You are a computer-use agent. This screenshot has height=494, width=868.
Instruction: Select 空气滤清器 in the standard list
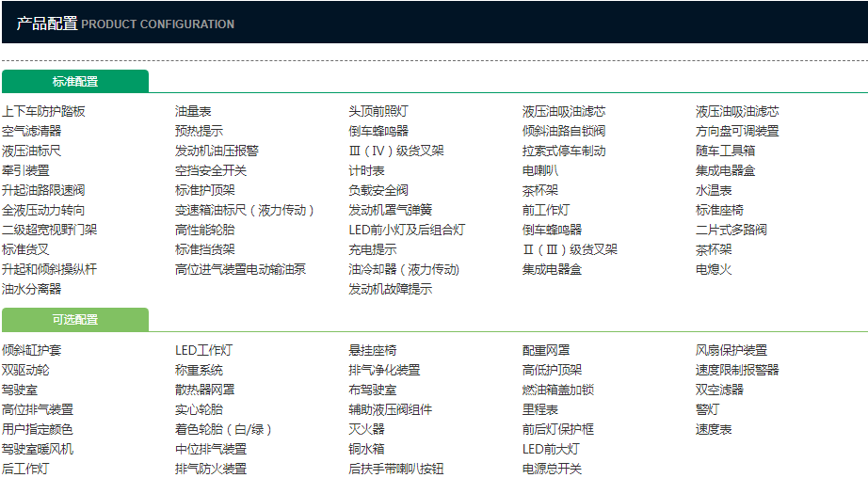click(x=31, y=131)
